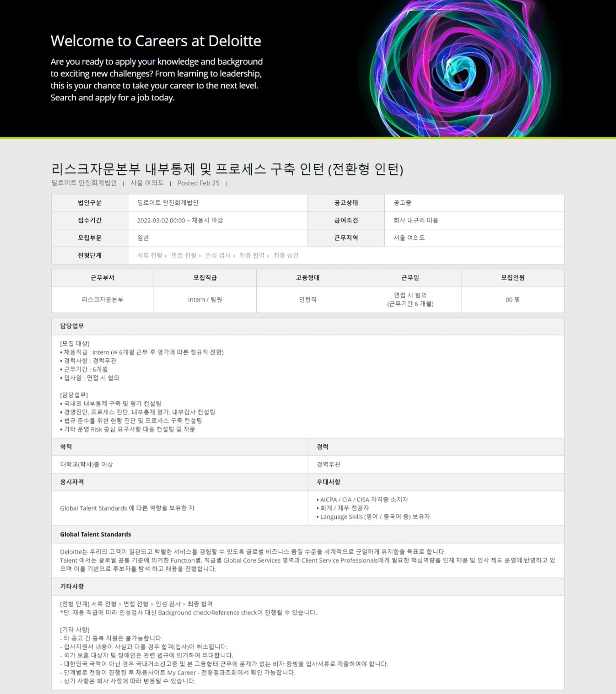Image resolution: width=616 pixels, height=694 pixels.
Task: Click the job title 리스크자문본부 내부통제 heading
Action: tap(227, 168)
